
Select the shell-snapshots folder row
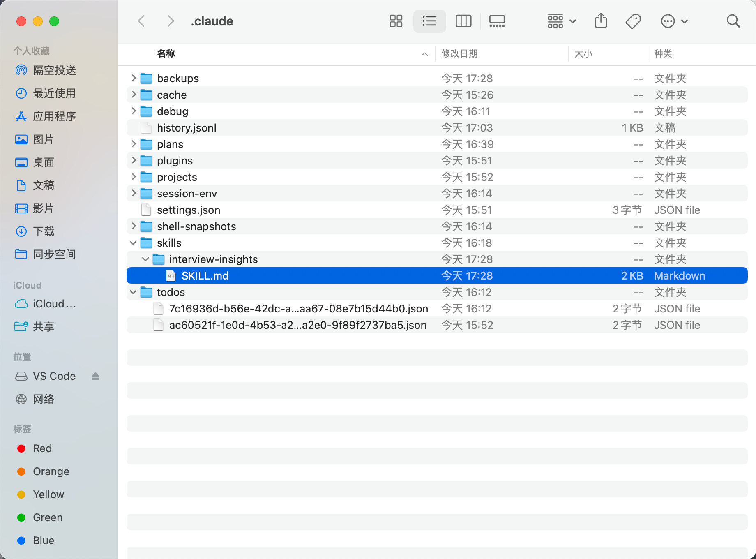(x=437, y=226)
